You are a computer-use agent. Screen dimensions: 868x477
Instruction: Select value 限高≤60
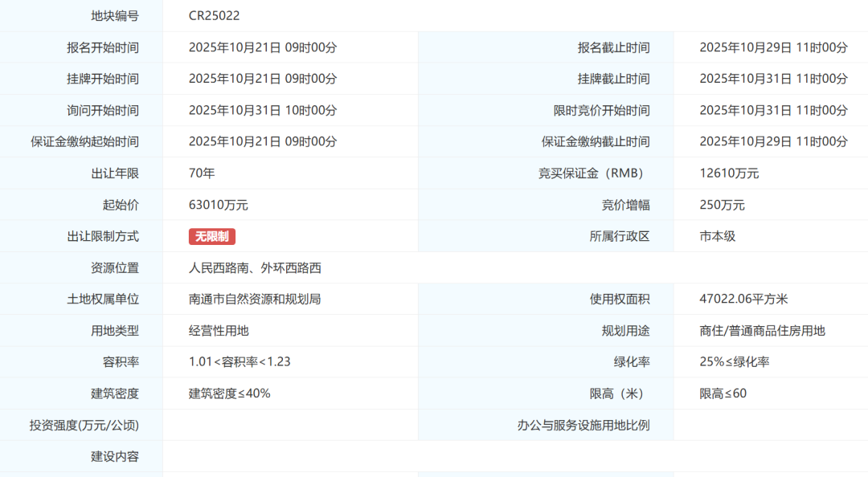click(x=723, y=393)
